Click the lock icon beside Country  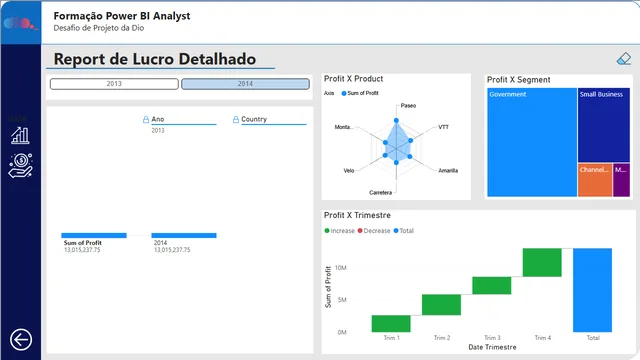[x=236, y=119]
